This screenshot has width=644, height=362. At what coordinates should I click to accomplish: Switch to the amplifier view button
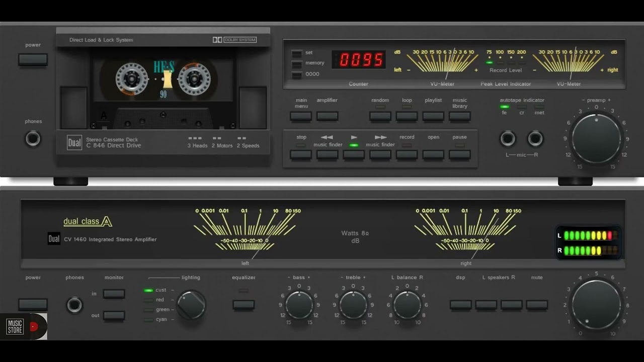327,117
